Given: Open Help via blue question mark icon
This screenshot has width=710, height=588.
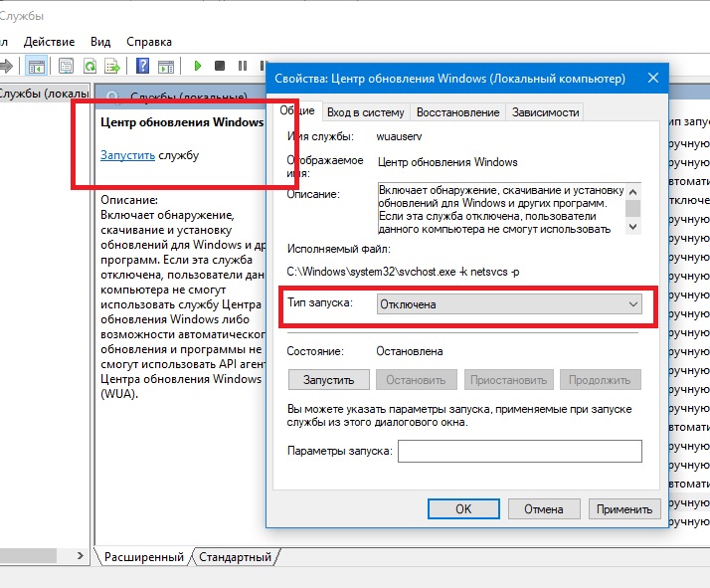Looking at the screenshot, I should tap(142, 66).
